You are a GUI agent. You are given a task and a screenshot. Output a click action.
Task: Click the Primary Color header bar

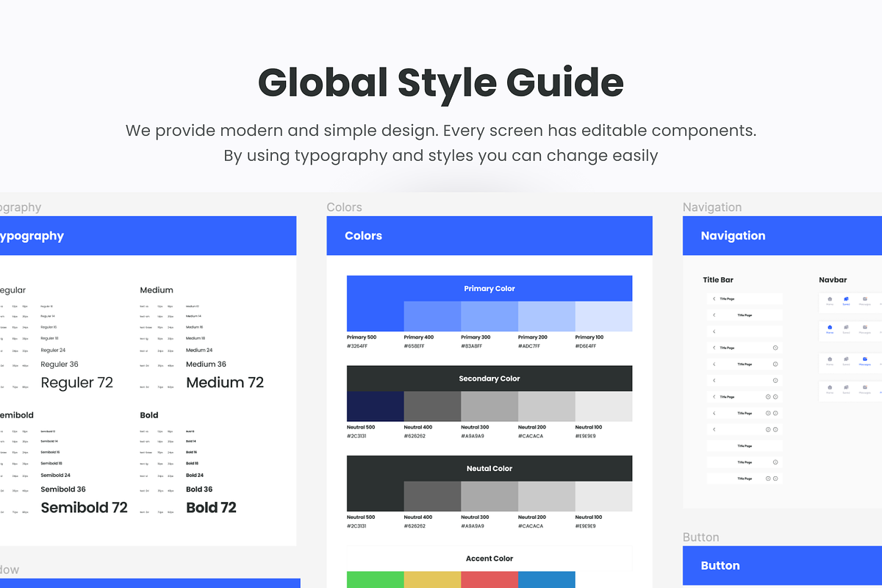490,288
